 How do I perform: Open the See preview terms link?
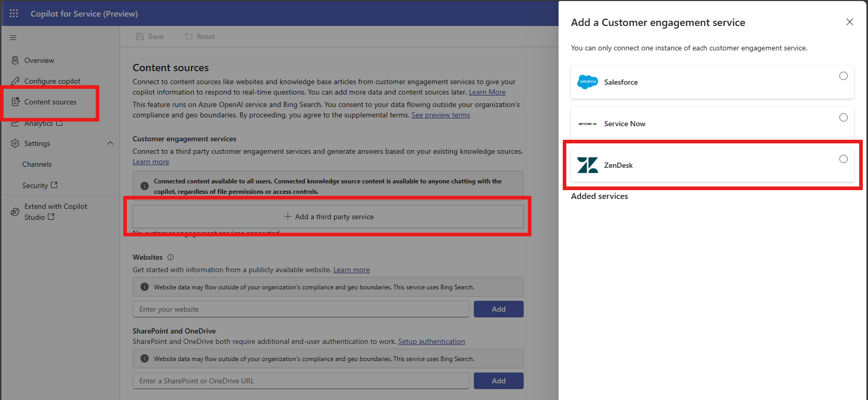(441, 115)
